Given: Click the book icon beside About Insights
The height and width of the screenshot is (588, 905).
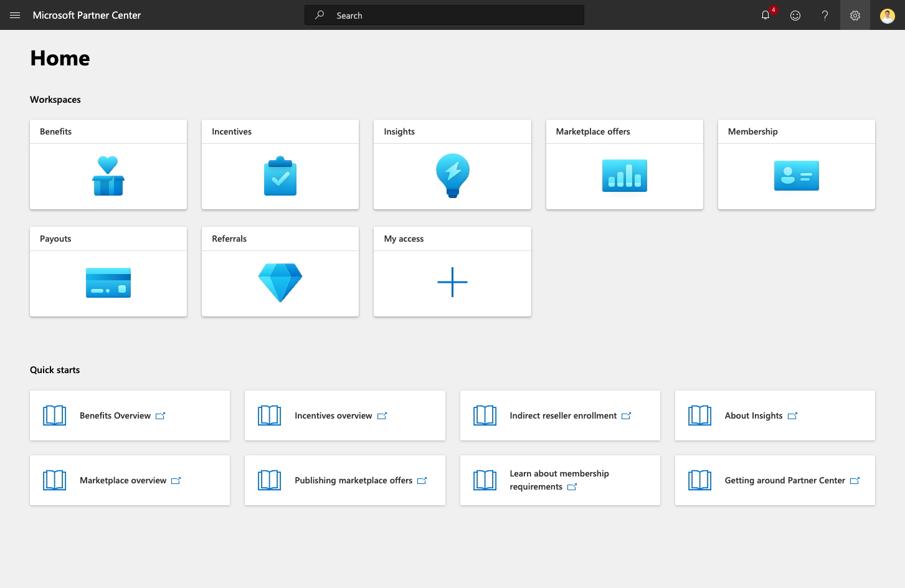Looking at the screenshot, I should coord(700,415).
